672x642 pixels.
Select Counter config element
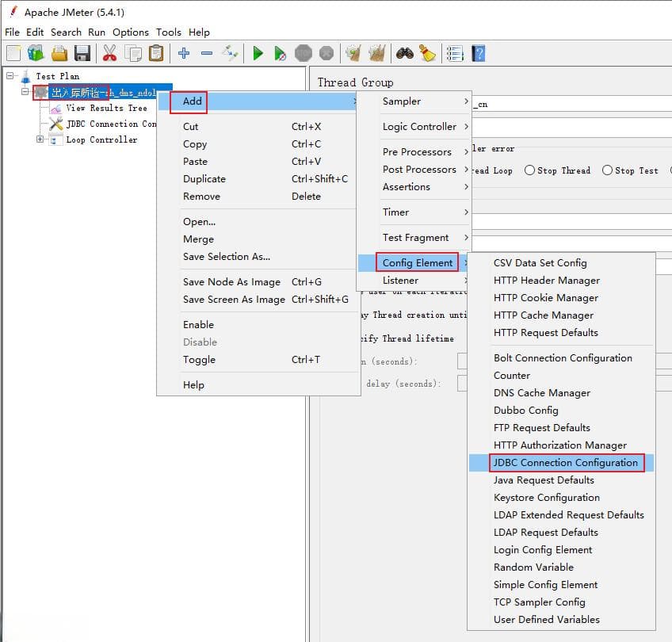coord(561,376)
